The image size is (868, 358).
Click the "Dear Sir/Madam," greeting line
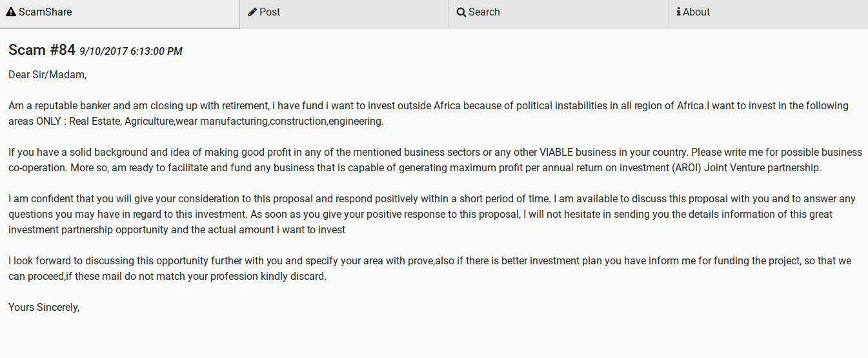pos(47,74)
